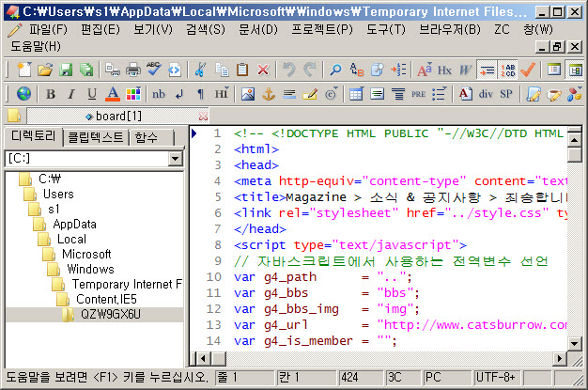Select the Microsoft folder in tree
The width and height of the screenshot is (588, 390).
[x=86, y=254]
